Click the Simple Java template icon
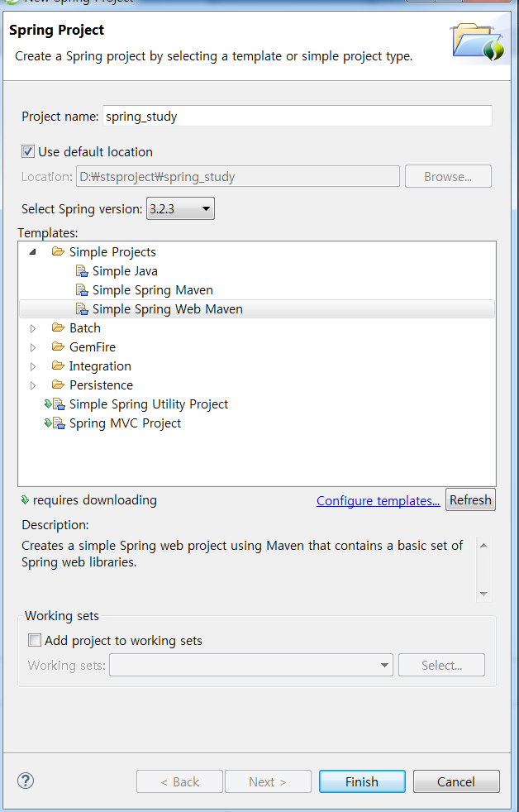The height and width of the screenshot is (812, 519). [x=82, y=271]
